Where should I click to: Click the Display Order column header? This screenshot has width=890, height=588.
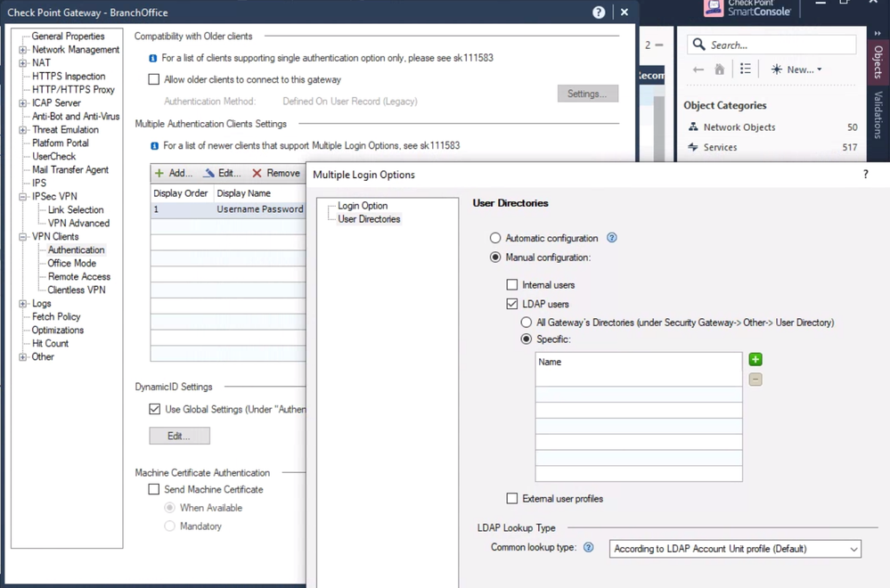[x=181, y=193]
